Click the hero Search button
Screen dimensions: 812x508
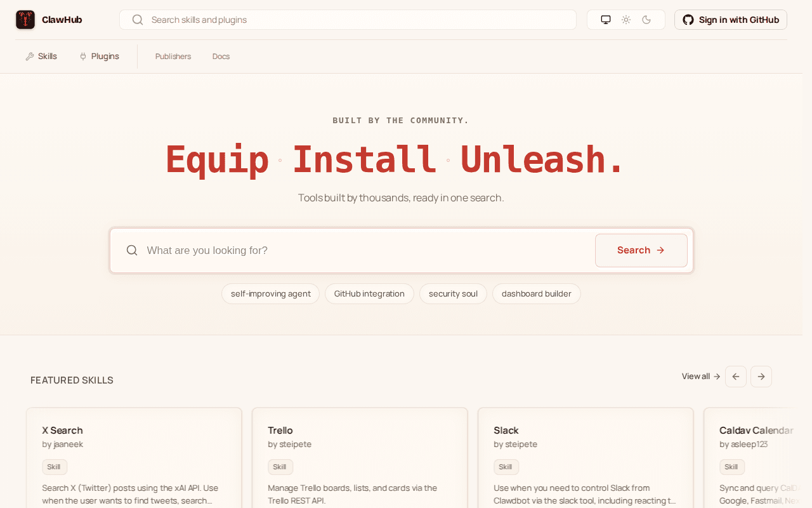(641, 250)
